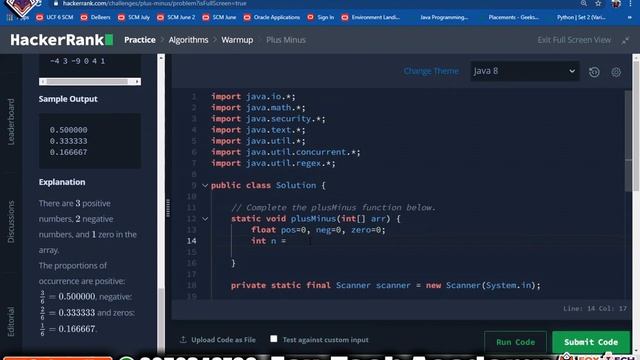Click the 'private static final Scanner' code line

point(385,285)
